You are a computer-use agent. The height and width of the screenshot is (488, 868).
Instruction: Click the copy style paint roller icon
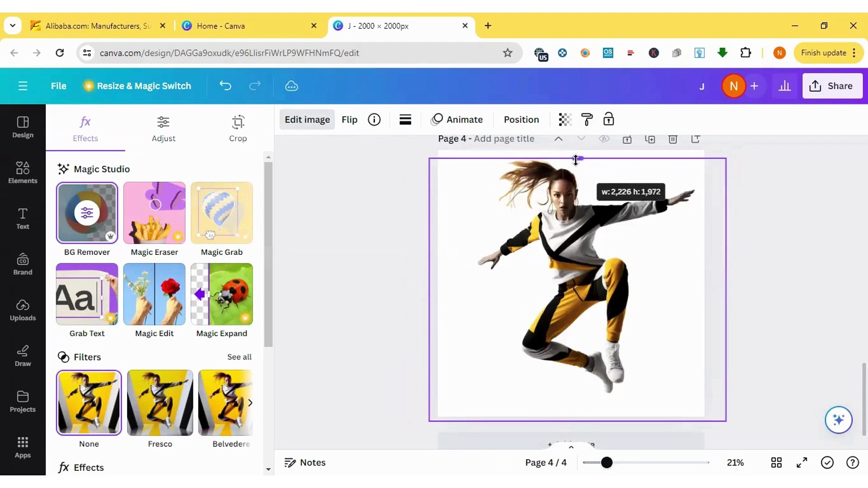pos(587,119)
